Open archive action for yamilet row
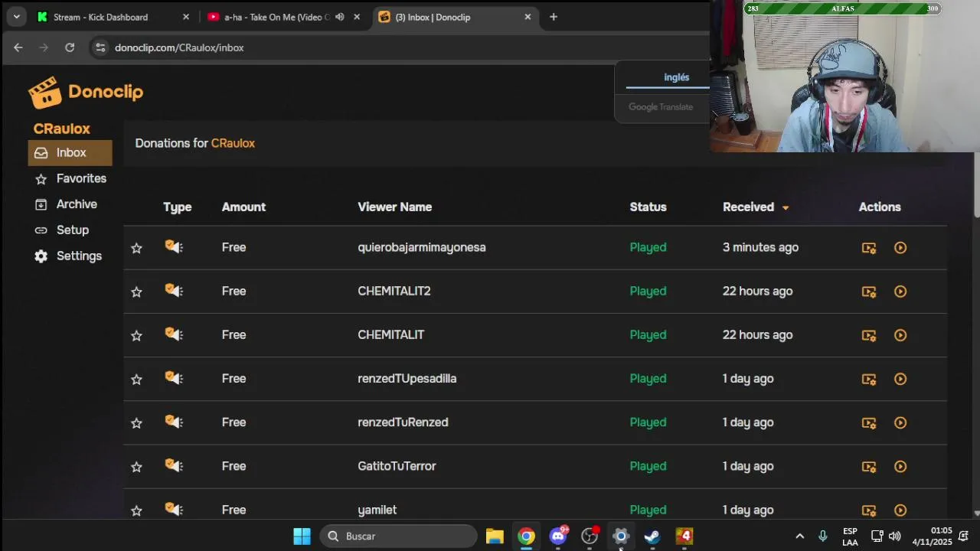 coord(869,510)
